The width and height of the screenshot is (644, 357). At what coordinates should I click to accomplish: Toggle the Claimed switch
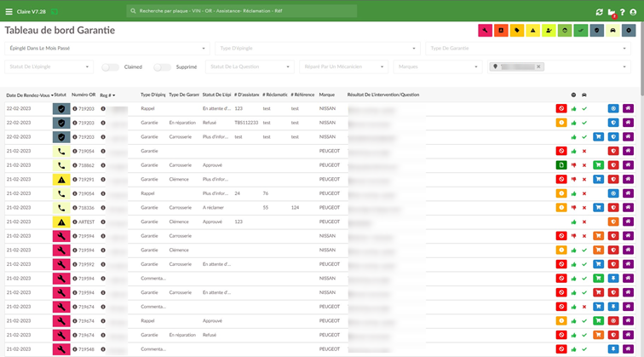110,67
